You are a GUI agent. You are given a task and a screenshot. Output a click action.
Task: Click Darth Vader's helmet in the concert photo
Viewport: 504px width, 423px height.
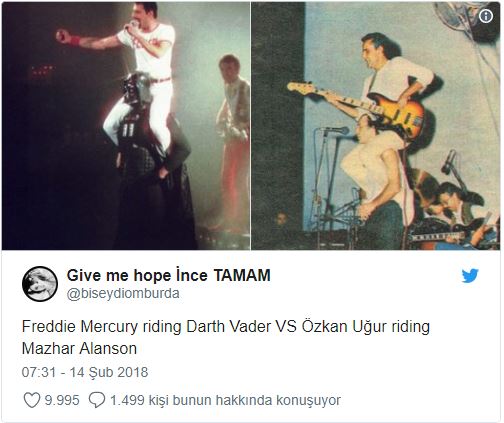pyautogui.click(x=137, y=89)
